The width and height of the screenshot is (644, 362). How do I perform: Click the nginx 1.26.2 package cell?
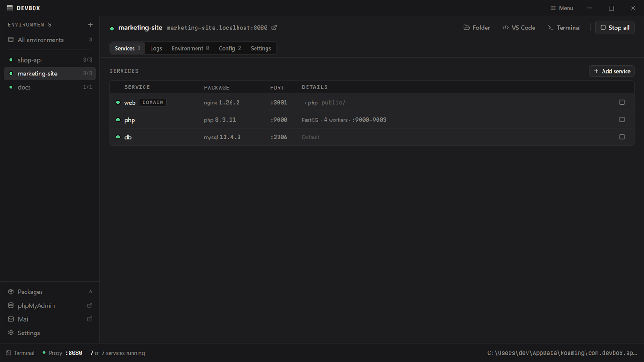tap(222, 103)
